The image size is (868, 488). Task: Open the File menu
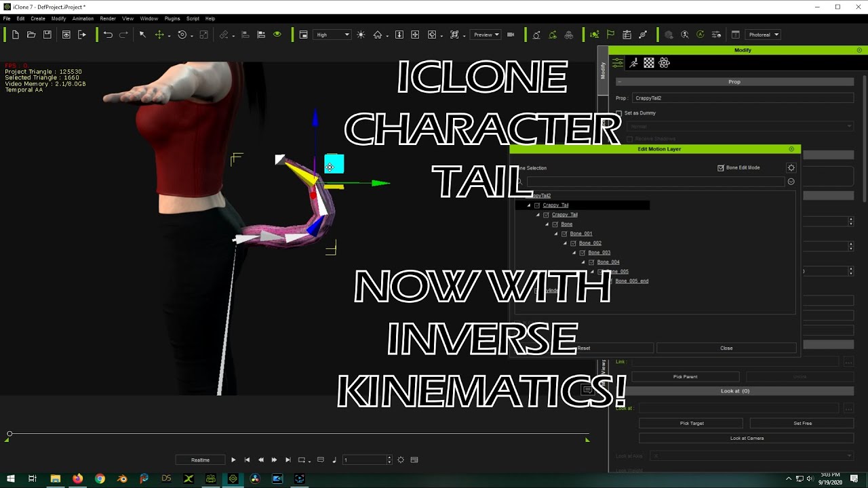pos(7,19)
